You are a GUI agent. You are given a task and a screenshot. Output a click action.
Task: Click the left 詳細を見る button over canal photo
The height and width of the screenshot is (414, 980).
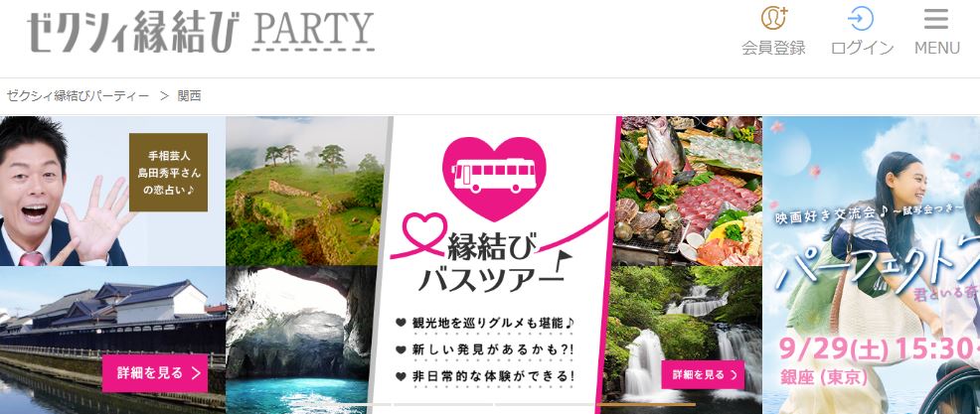tap(154, 373)
